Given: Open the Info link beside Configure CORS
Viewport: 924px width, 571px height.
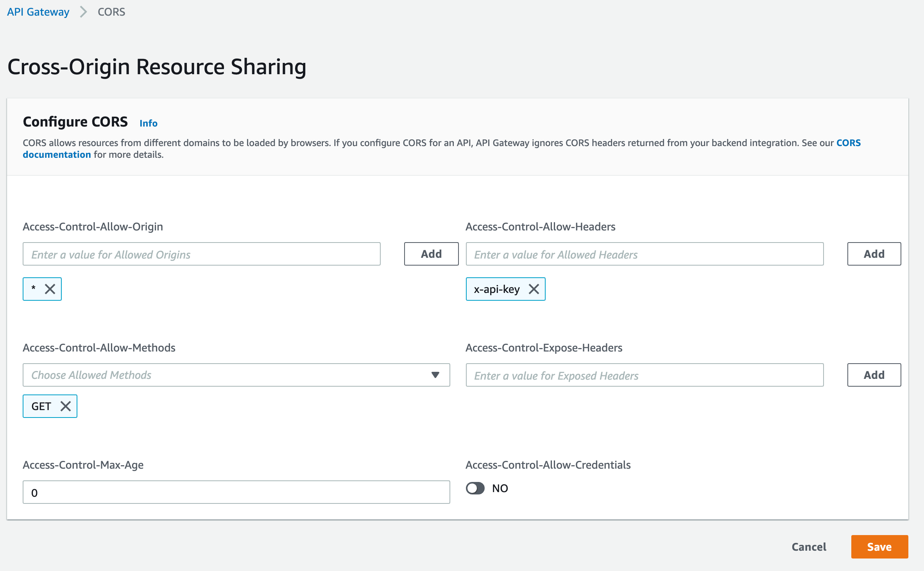Looking at the screenshot, I should [x=149, y=123].
